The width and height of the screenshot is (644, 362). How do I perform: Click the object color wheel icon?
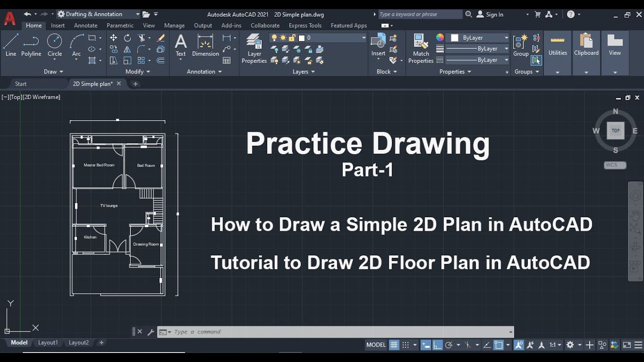440,38
